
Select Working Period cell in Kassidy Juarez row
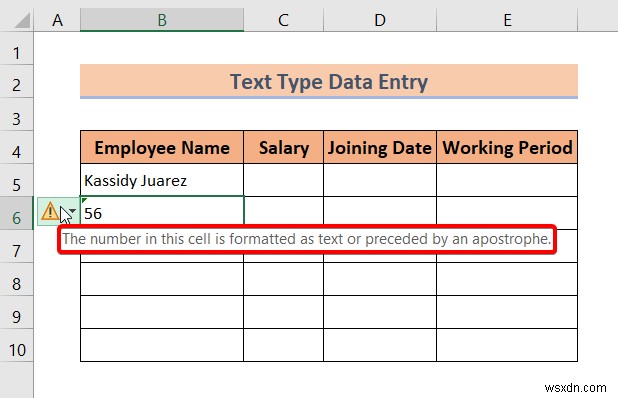[507, 180]
